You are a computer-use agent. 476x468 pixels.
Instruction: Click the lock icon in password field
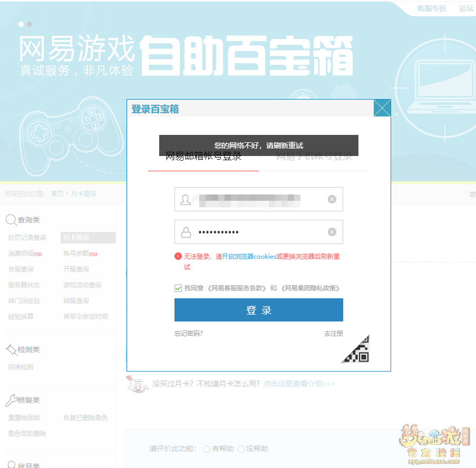186,232
